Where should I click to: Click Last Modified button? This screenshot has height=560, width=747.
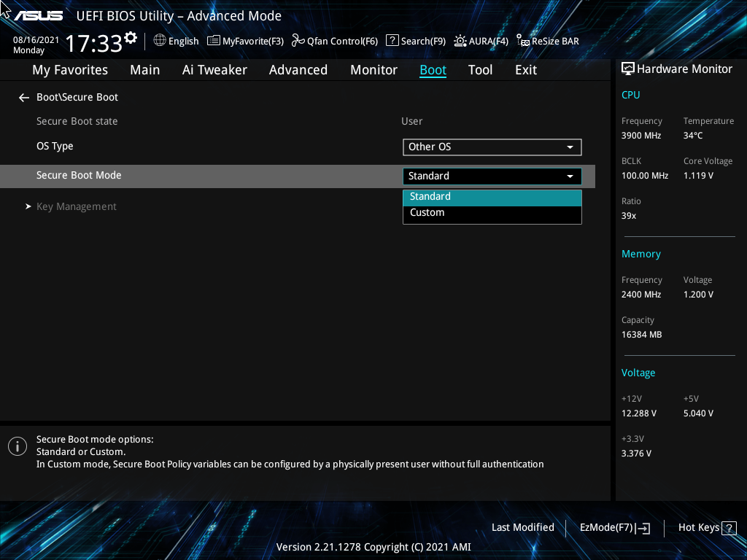[522, 528]
